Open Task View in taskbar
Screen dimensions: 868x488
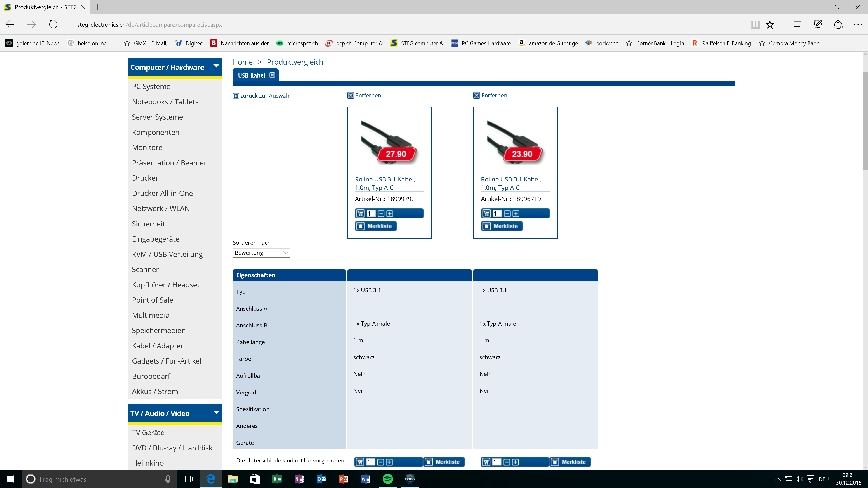point(188,479)
